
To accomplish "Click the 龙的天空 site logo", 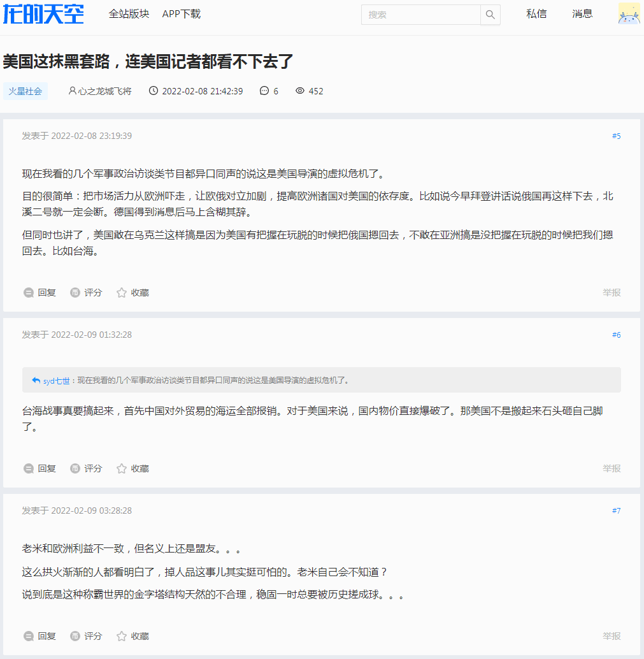I will pos(43,14).
